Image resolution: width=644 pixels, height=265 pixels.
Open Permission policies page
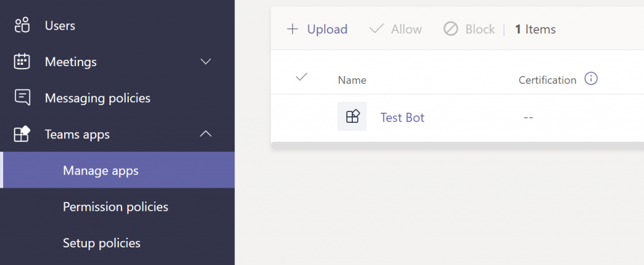pyautogui.click(x=115, y=206)
